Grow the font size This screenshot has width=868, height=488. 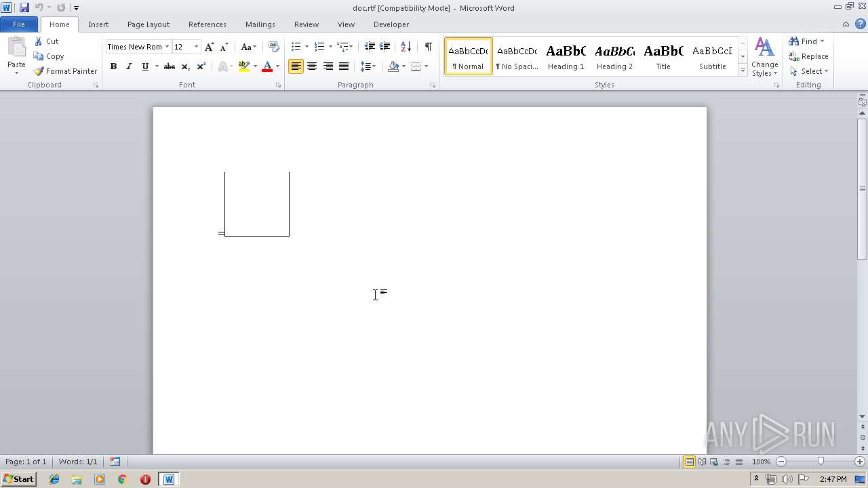click(x=210, y=47)
